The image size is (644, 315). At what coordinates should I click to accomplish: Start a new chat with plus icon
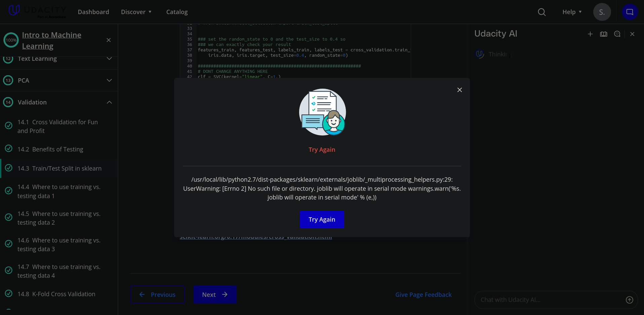pos(590,34)
